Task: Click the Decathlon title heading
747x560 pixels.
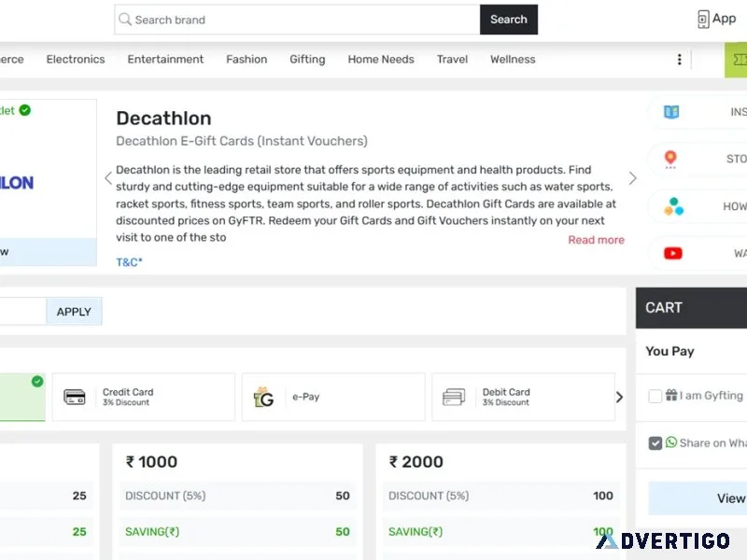Action: pos(164,119)
